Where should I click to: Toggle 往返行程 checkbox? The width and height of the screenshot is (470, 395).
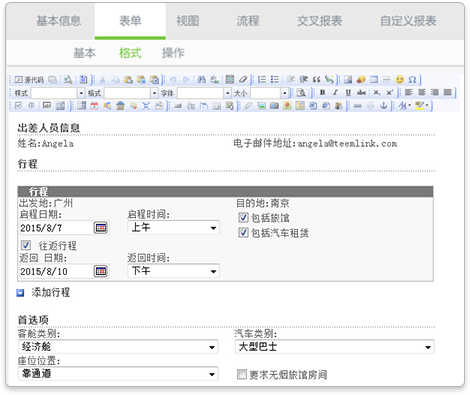click(26, 245)
